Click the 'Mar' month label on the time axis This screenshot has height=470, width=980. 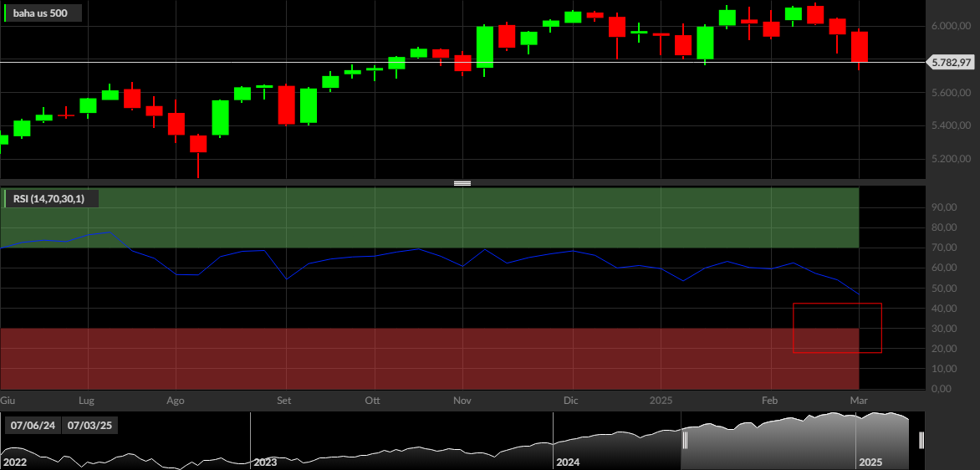858,400
